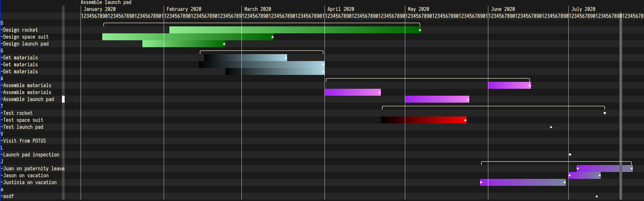Image resolution: width=644 pixels, height=201 pixels.
Task: Click end arrow of Juan's paternity leave
Action: (631, 168)
